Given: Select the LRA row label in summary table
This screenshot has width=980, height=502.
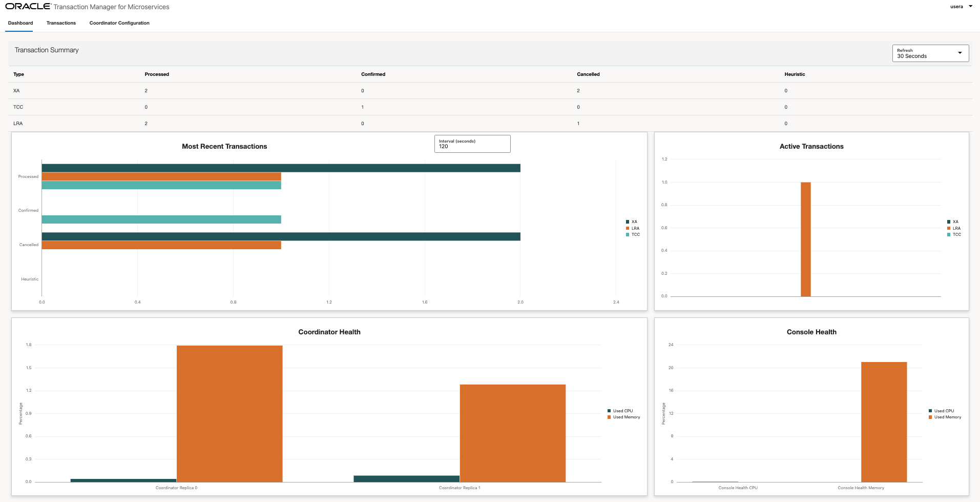Looking at the screenshot, I should pyautogui.click(x=18, y=124).
